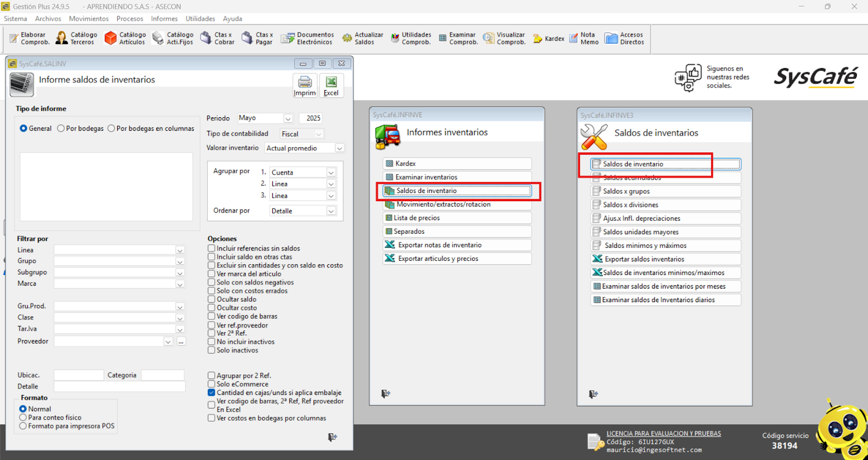Open the Valorar inventario dropdown
The image size is (868, 460).
click(339, 148)
